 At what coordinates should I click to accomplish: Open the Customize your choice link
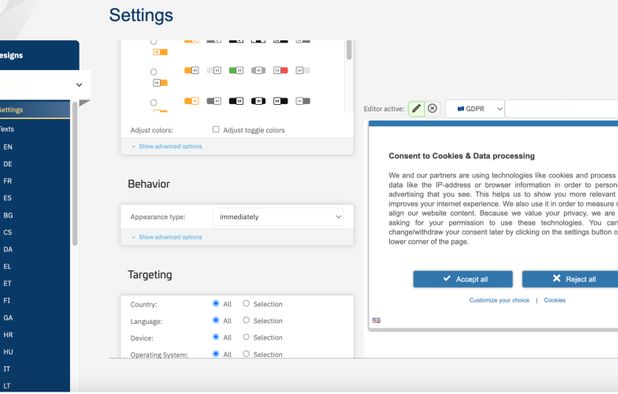(499, 300)
